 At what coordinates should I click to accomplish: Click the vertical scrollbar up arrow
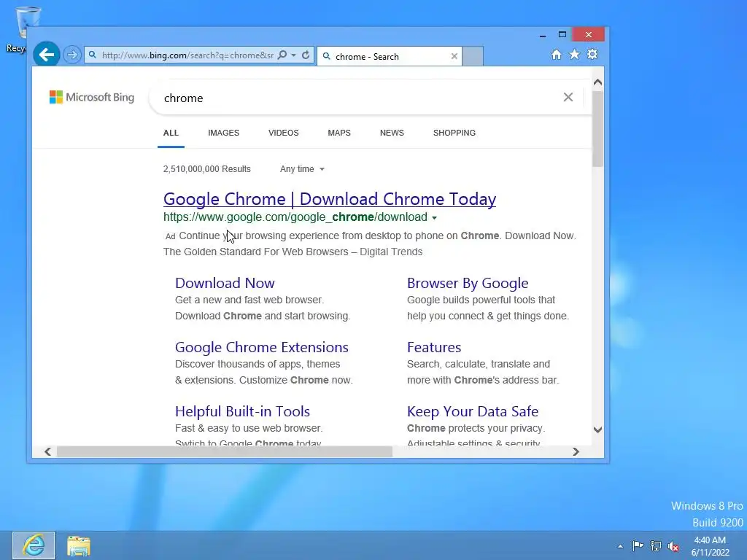coord(598,82)
